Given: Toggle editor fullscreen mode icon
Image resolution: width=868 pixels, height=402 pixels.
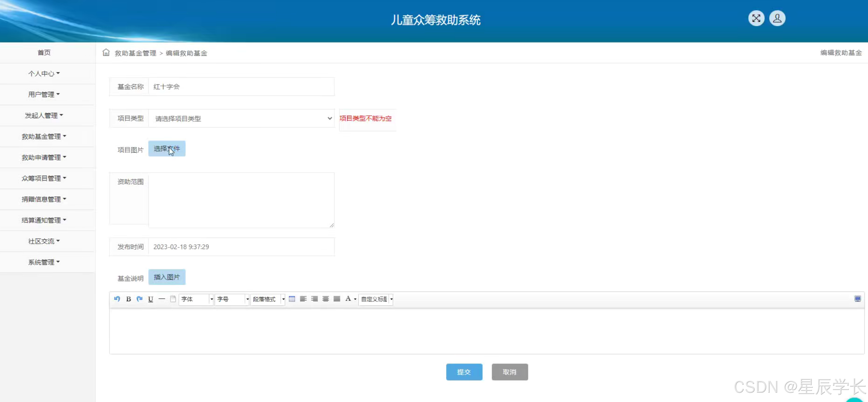Looking at the screenshot, I should tap(857, 299).
